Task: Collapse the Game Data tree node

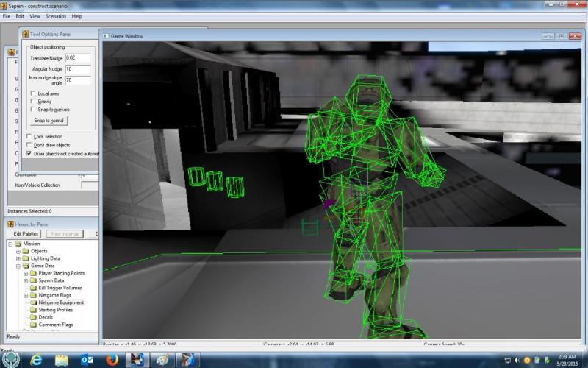Action: click(x=18, y=266)
